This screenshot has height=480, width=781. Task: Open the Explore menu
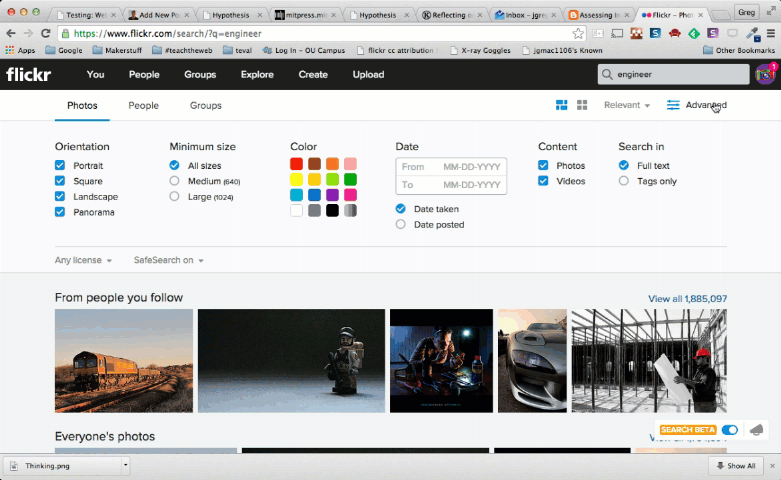pyautogui.click(x=257, y=74)
